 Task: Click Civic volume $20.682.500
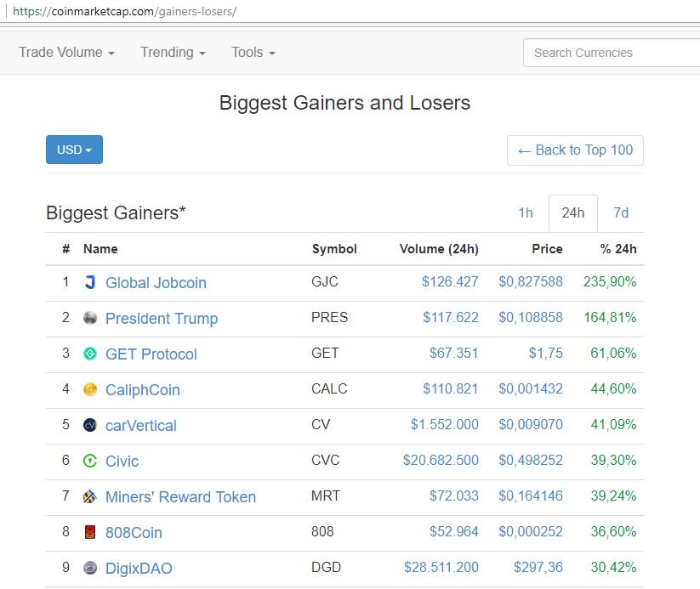click(x=441, y=460)
